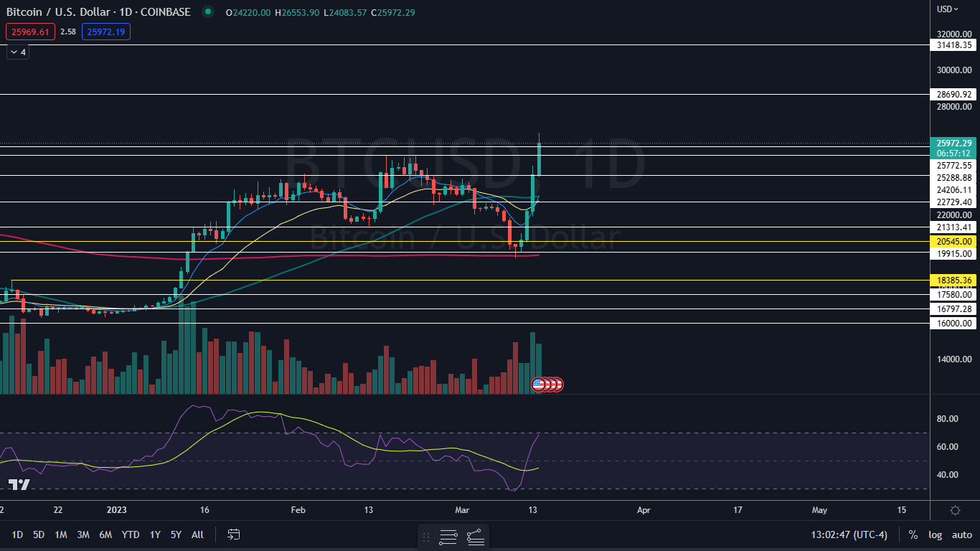Click the 19915.00 price level label
This screenshot has height=551, width=980.
point(954,254)
